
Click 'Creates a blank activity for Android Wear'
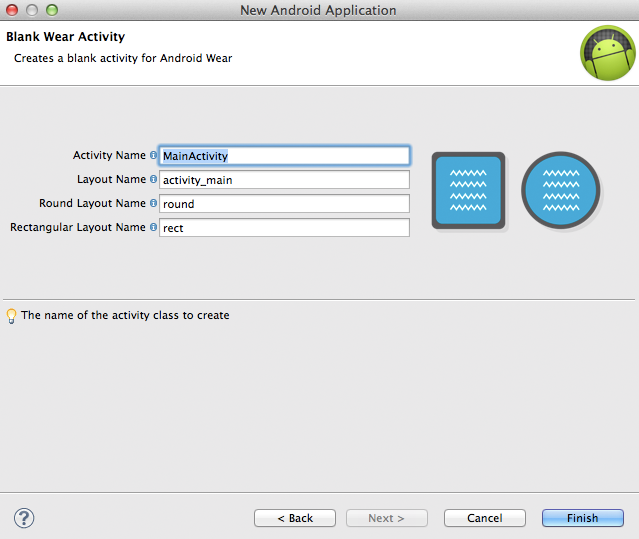(x=123, y=58)
